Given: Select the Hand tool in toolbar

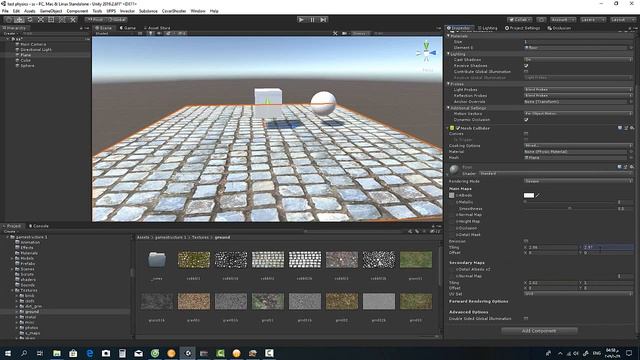Looking at the screenshot, I should [9, 20].
